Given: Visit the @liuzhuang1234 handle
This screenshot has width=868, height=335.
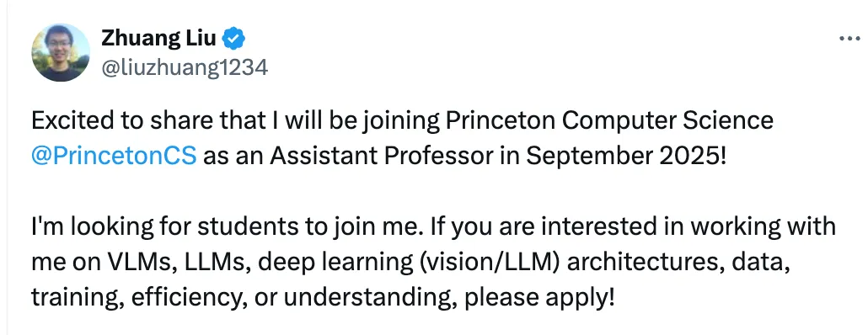Looking at the screenshot, I should tap(185, 67).
